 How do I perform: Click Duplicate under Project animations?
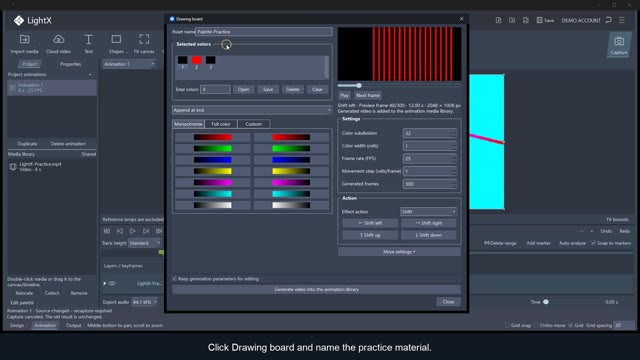coord(27,144)
